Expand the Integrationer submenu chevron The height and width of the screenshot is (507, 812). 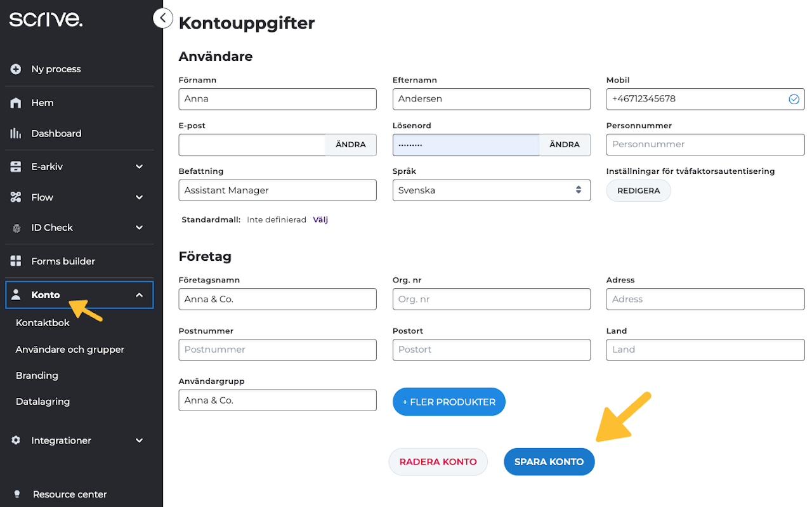coord(140,440)
